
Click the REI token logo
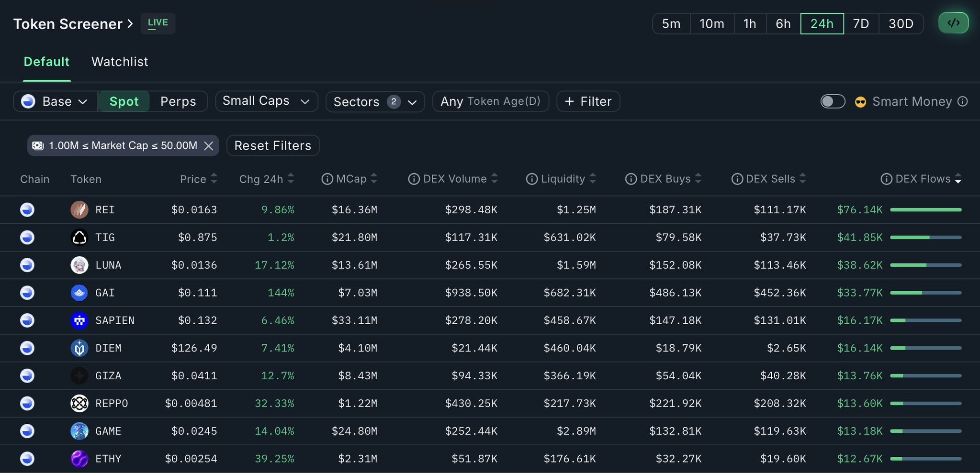[79, 209]
